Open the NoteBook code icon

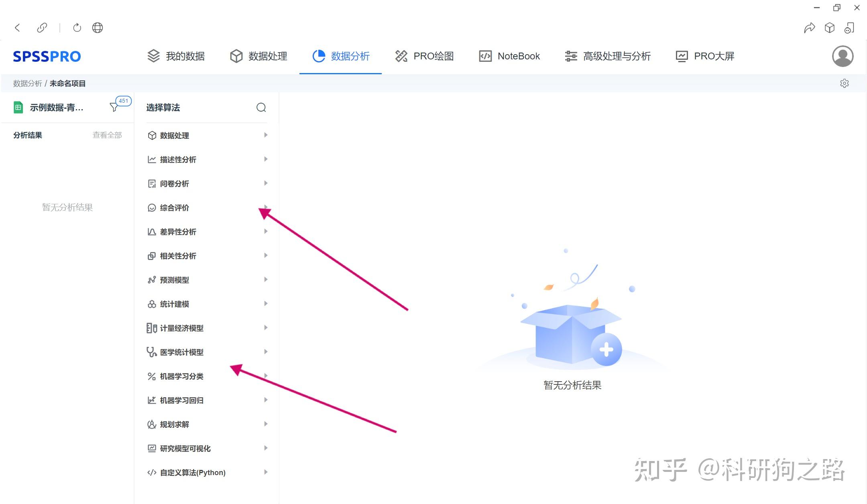pyautogui.click(x=485, y=56)
